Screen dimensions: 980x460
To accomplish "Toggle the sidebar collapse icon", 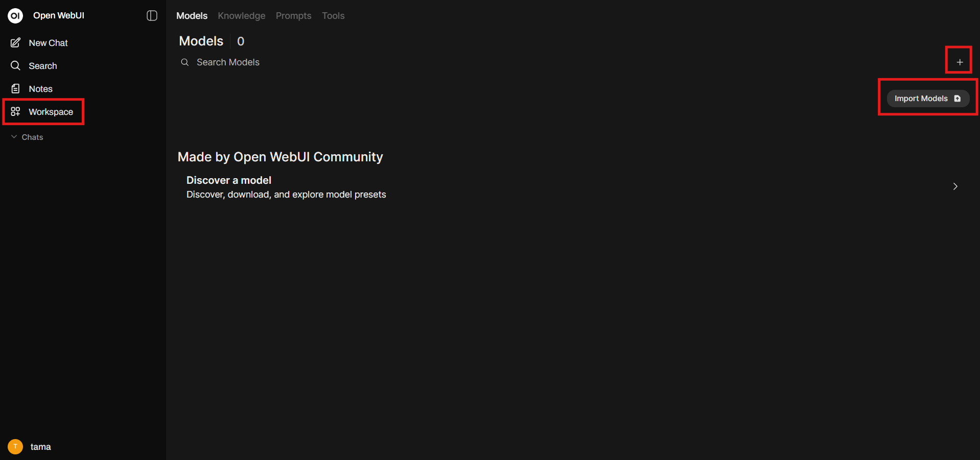I will tap(152, 16).
